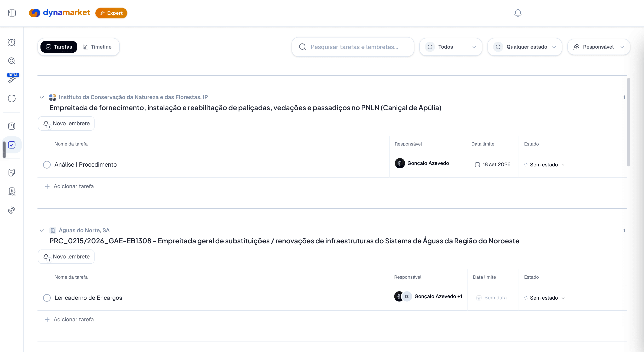Open Sem estado dropdown for Análise task
The height and width of the screenshot is (352, 644).
click(x=544, y=165)
